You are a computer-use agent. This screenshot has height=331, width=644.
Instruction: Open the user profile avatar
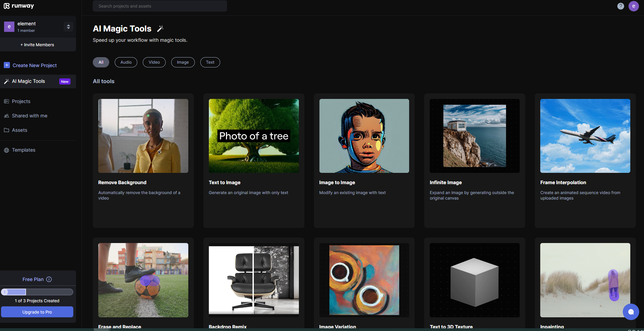[x=634, y=6]
